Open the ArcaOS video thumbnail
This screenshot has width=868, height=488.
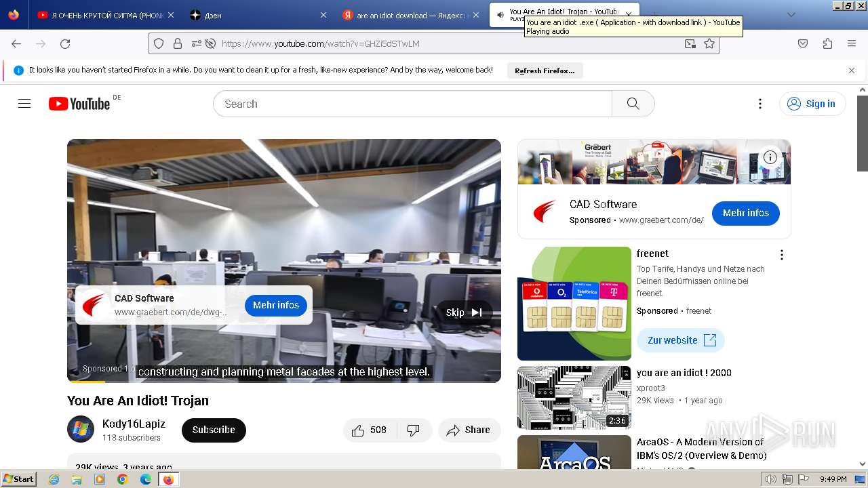pos(574,452)
